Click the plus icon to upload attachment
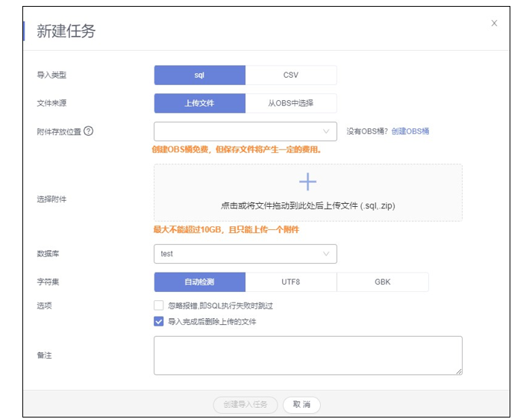Viewport: 532px width, 419px height. coord(307,181)
